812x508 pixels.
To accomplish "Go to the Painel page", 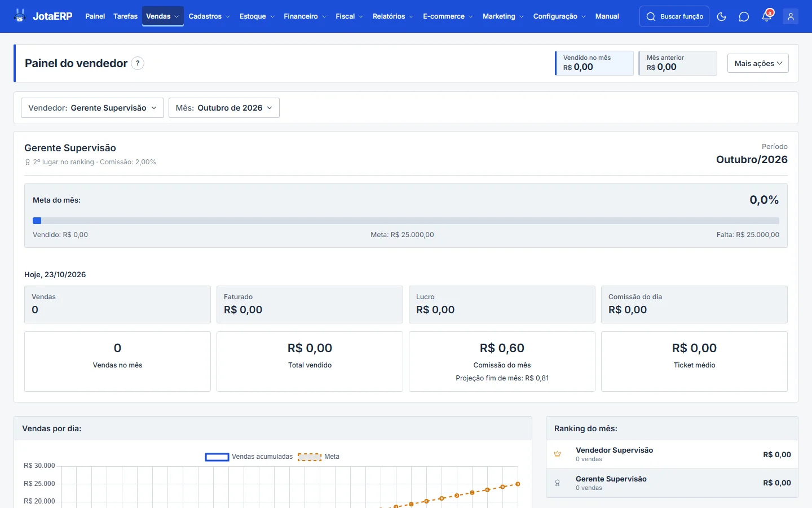I will point(95,16).
